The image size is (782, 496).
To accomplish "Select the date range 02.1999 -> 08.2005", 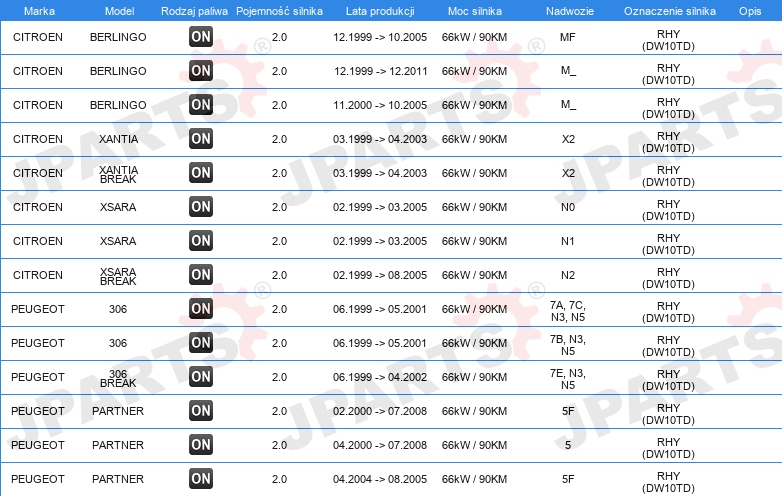I will 380,275.
